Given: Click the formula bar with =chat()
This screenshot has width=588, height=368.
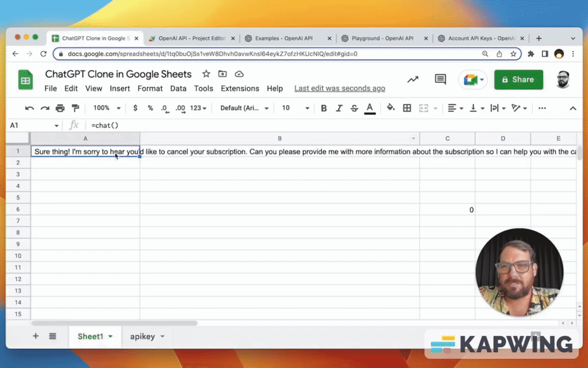Looking at the screenshot, I should (x=331, y=125).
